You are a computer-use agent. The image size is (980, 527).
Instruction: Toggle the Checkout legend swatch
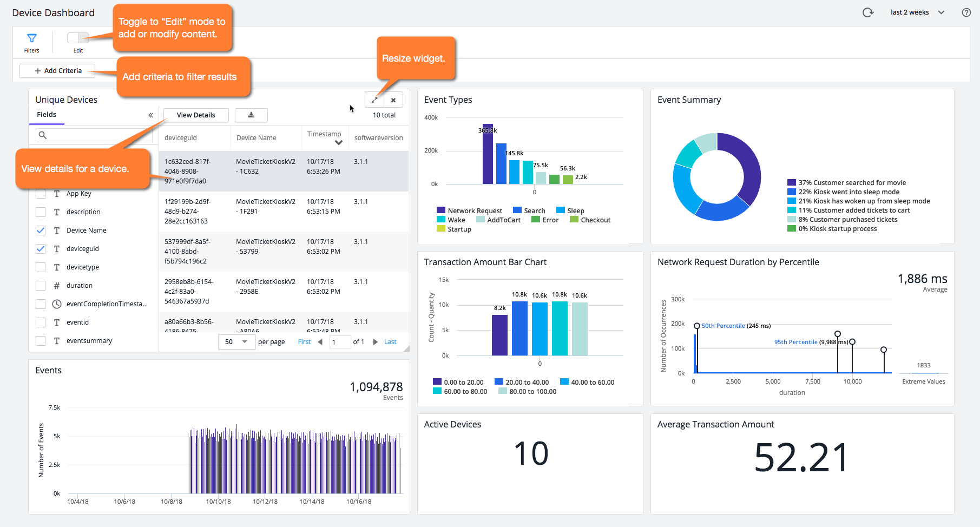(574, 220)
